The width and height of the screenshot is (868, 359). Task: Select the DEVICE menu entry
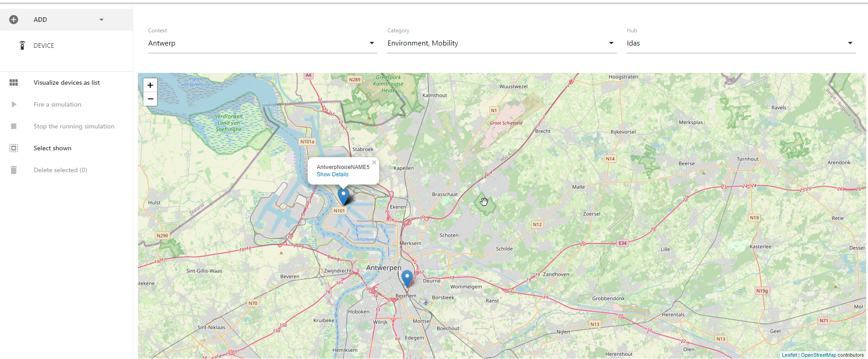tap(44, 46)
